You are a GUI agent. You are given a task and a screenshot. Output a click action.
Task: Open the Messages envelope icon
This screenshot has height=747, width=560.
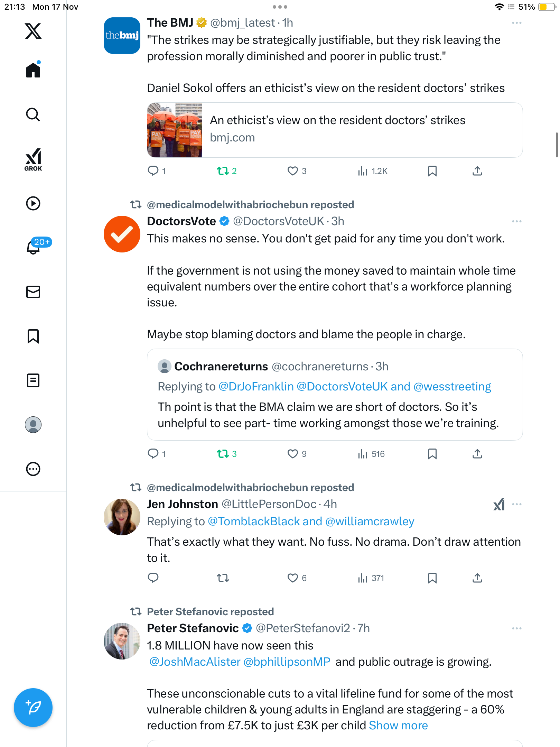pos(33,292)
